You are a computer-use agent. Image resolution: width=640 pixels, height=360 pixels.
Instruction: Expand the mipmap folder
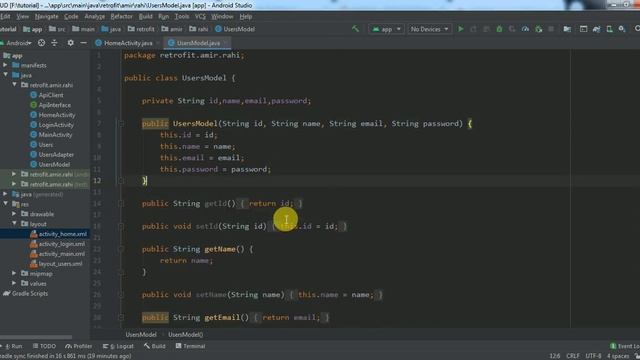pyautogui.click(x=14, y=273)
